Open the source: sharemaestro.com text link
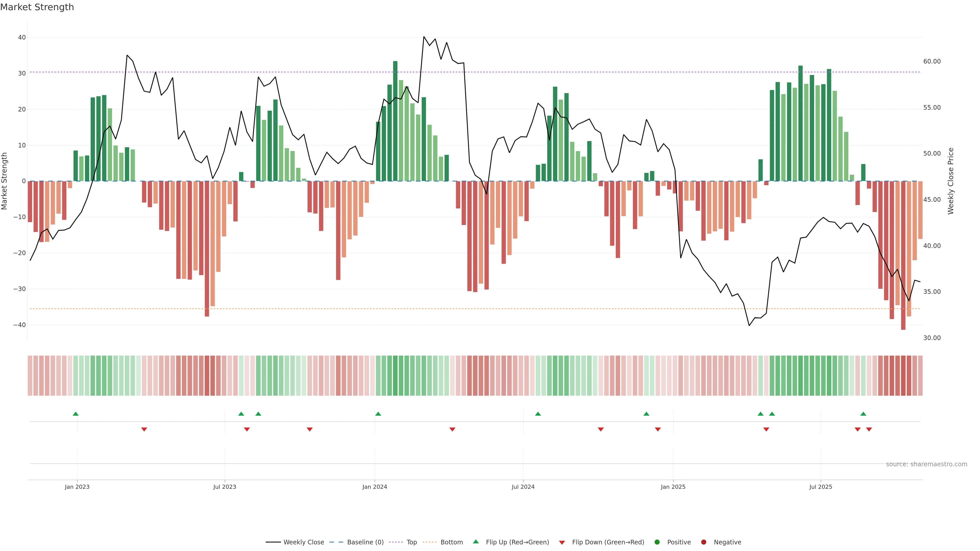 [926, 464]
